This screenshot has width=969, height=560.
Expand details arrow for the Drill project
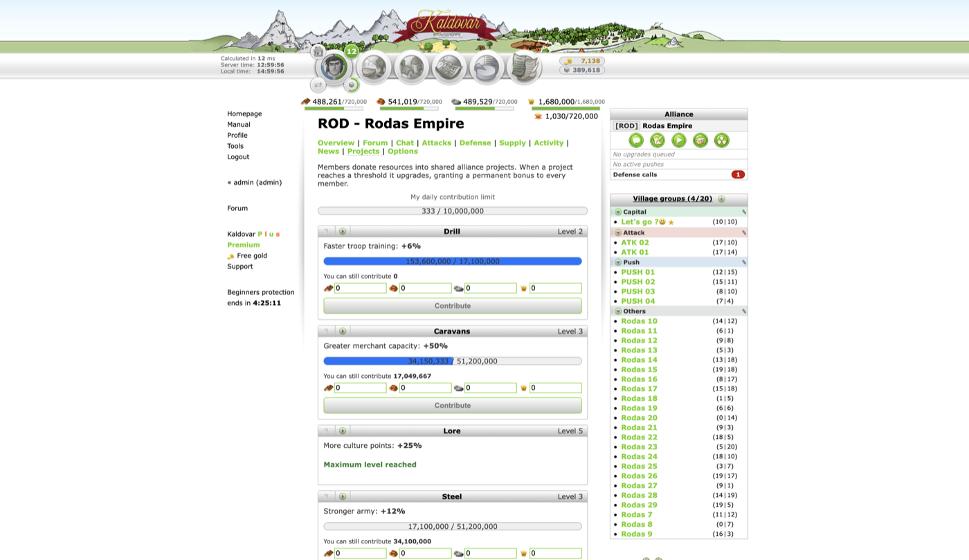click(x=343, y=231)
